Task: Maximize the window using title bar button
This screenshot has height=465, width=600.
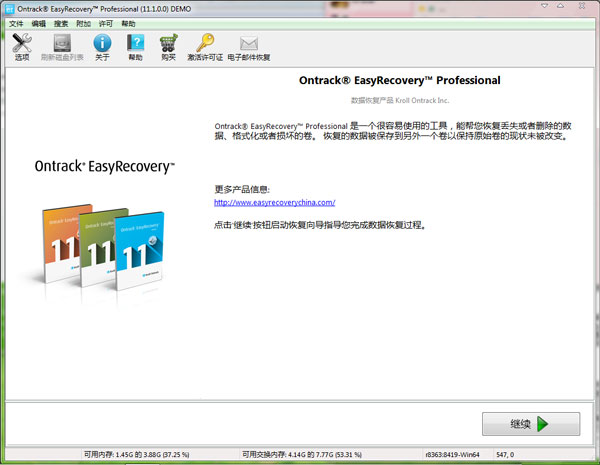Action: (x=561, y=6)
